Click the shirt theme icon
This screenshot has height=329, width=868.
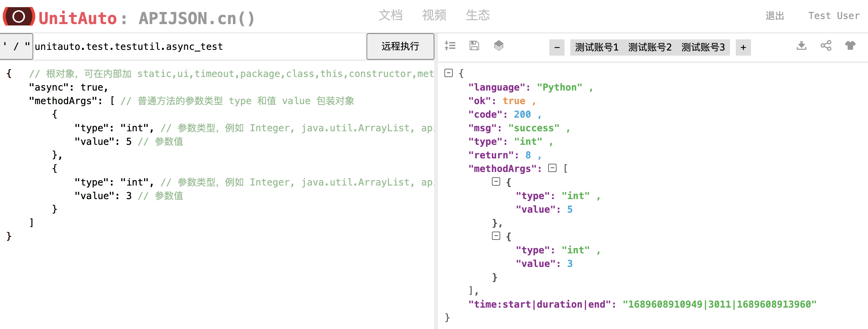pyautogui.click(x=851, y=46)
